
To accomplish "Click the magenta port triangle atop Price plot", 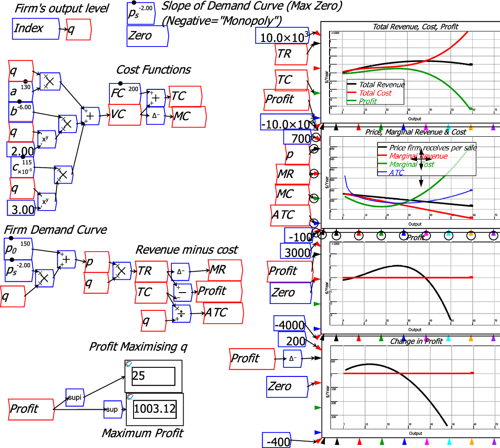I will pos(426,128).
